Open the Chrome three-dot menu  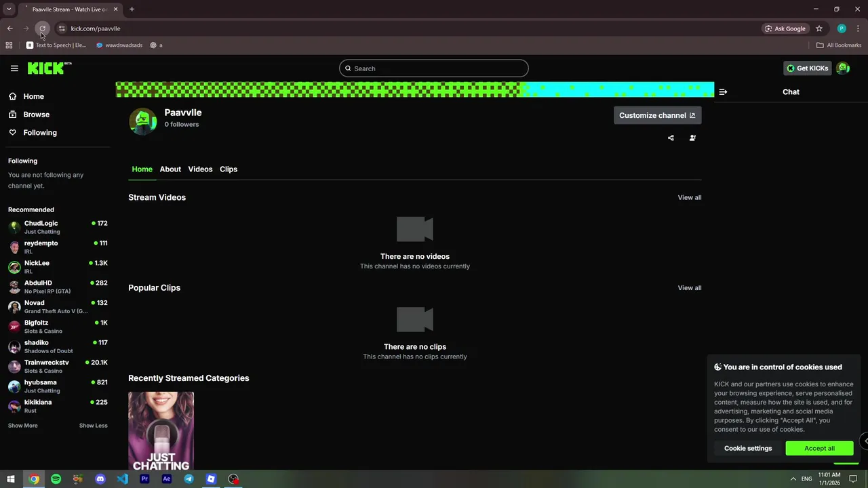(859, 28)
